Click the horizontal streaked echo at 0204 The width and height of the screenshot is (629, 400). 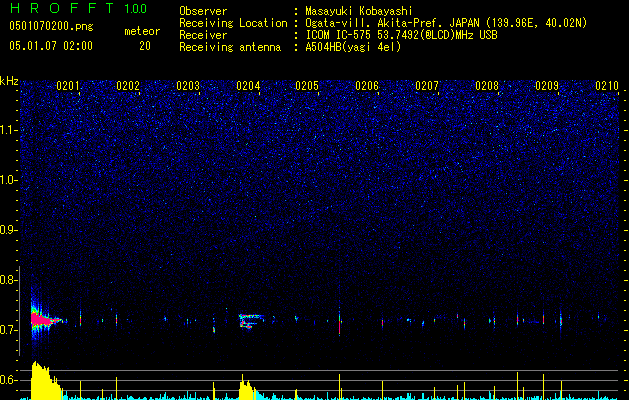point(251,321)
